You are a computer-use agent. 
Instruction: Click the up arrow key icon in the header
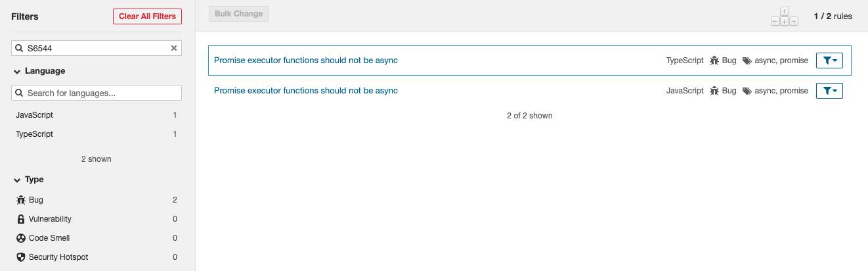coord(785,11)
